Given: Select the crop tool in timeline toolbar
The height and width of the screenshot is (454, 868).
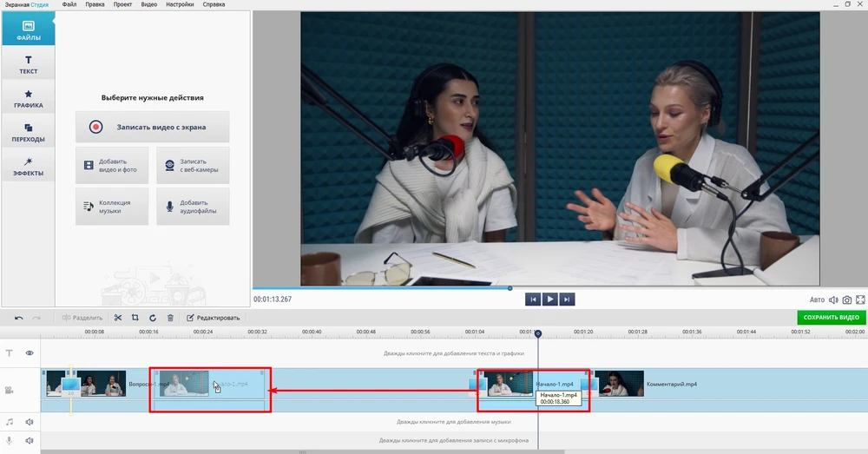Looking at the screenshot, I should click(135, 318).
